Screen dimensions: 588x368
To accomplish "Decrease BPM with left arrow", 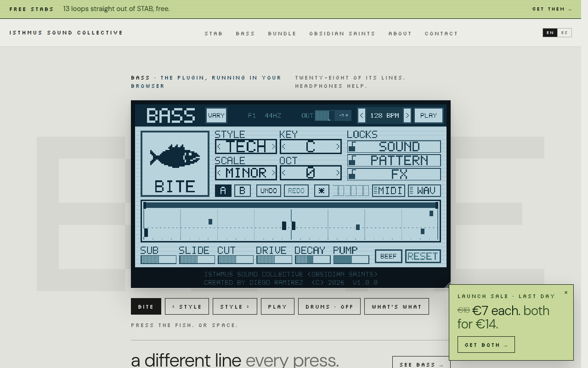I will pos(362,115).
